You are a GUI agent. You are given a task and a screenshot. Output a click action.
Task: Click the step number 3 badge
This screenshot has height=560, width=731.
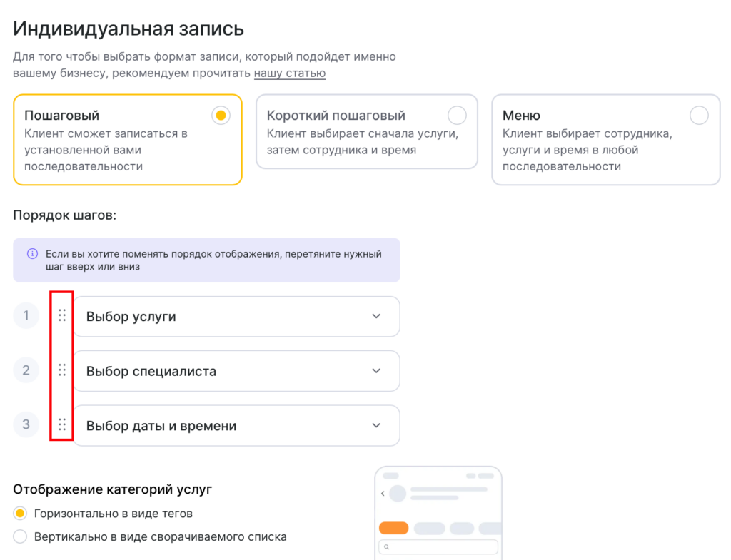[x=26, y=424]
